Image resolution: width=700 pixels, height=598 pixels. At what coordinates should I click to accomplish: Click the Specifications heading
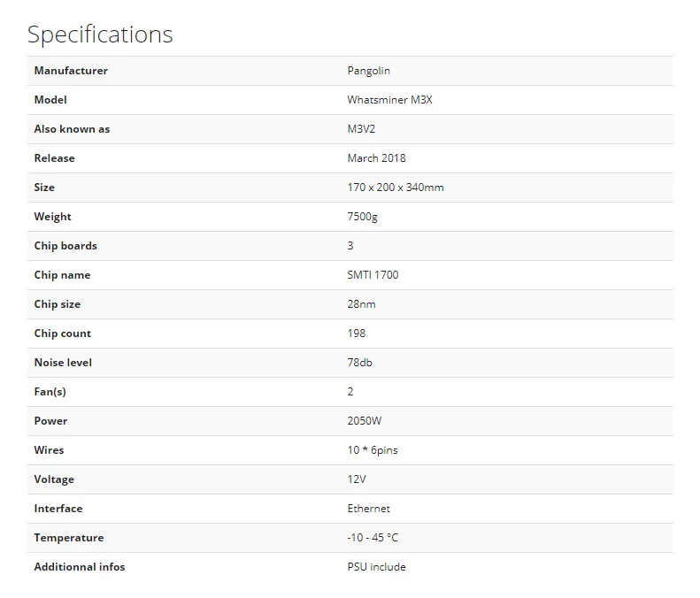(x=100, y=34)
